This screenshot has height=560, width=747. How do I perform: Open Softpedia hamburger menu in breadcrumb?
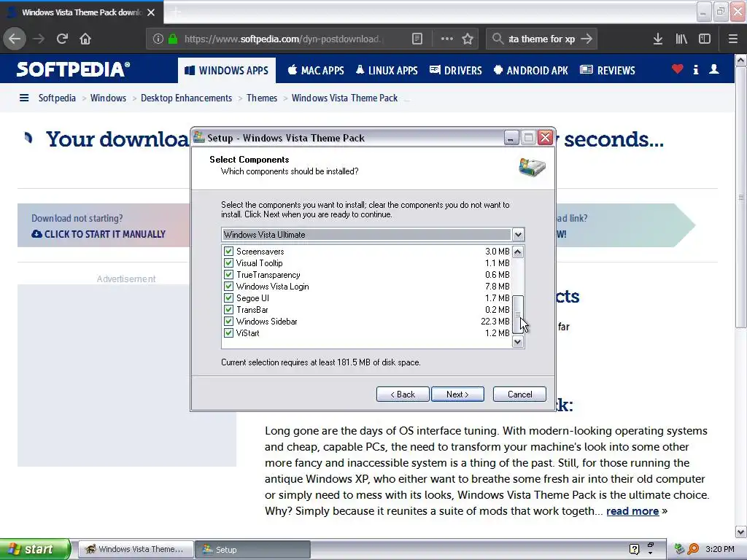pos(24,98)
